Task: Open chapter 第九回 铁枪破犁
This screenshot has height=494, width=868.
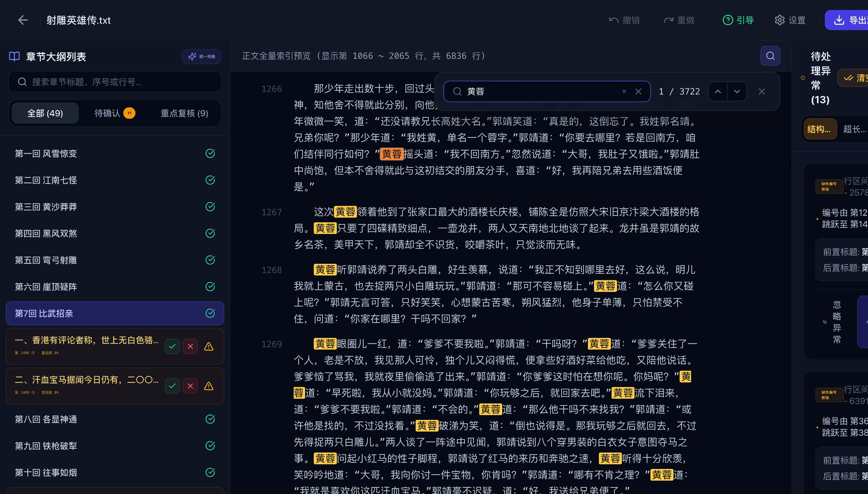Action: point(115,446)
